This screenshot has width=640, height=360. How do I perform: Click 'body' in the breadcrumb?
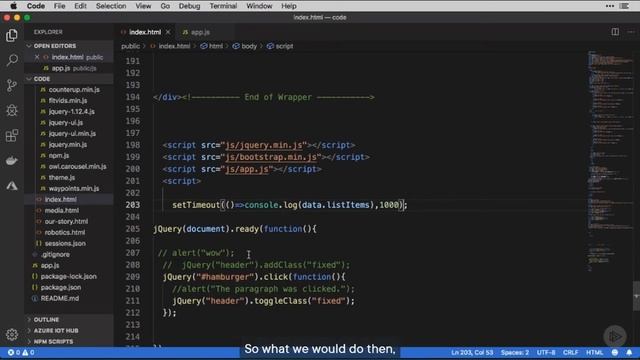pos(249,46)
